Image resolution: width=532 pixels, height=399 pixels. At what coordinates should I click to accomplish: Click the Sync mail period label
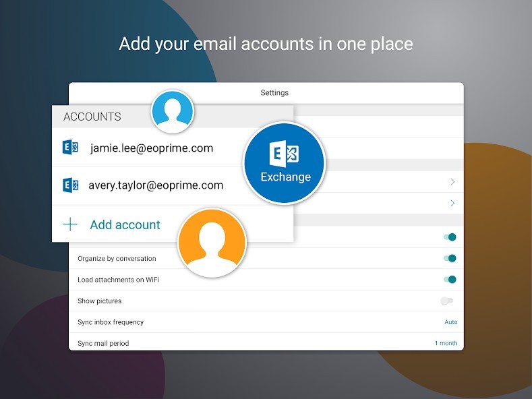coord(103,343)
